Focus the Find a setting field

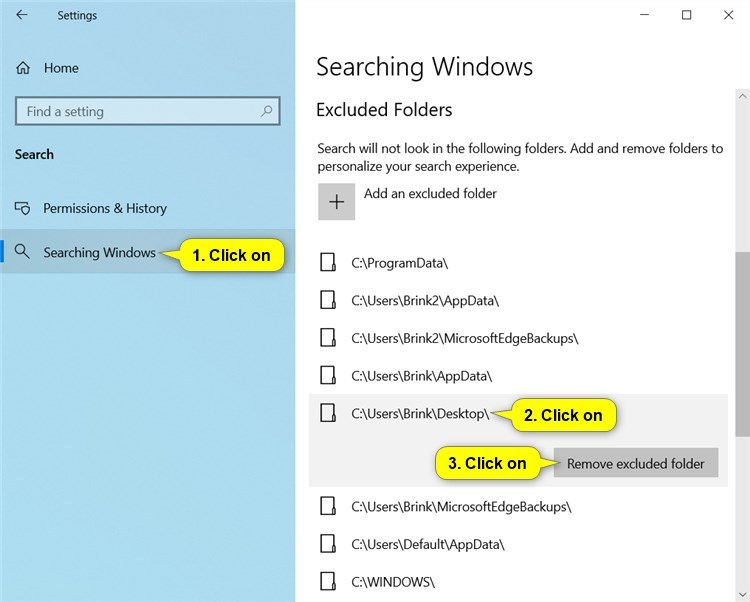tap(148, 111)
